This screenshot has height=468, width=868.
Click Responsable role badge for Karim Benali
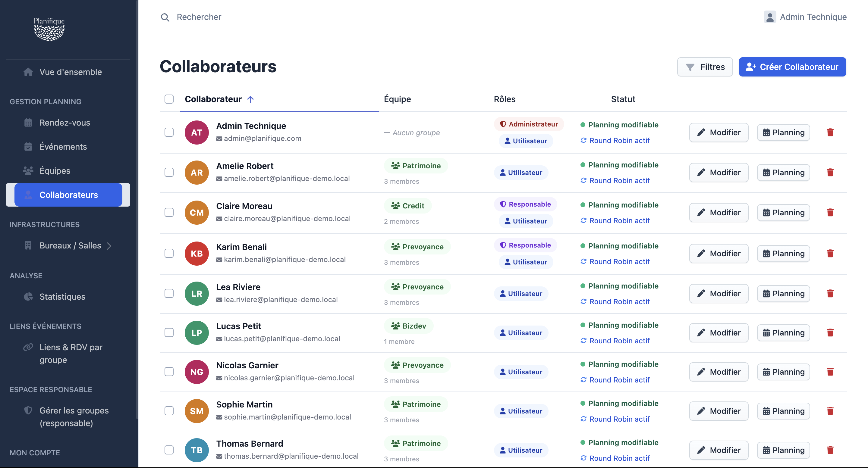pos(525,245)
